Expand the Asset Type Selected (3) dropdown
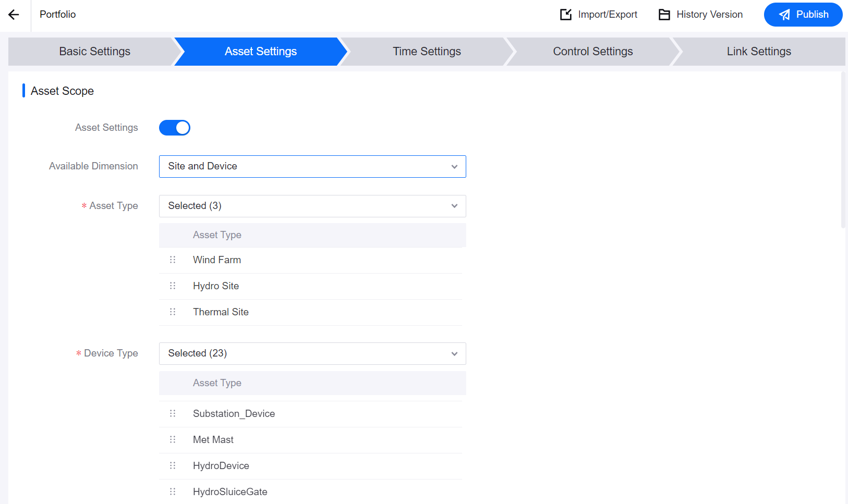 coord(312,206)
